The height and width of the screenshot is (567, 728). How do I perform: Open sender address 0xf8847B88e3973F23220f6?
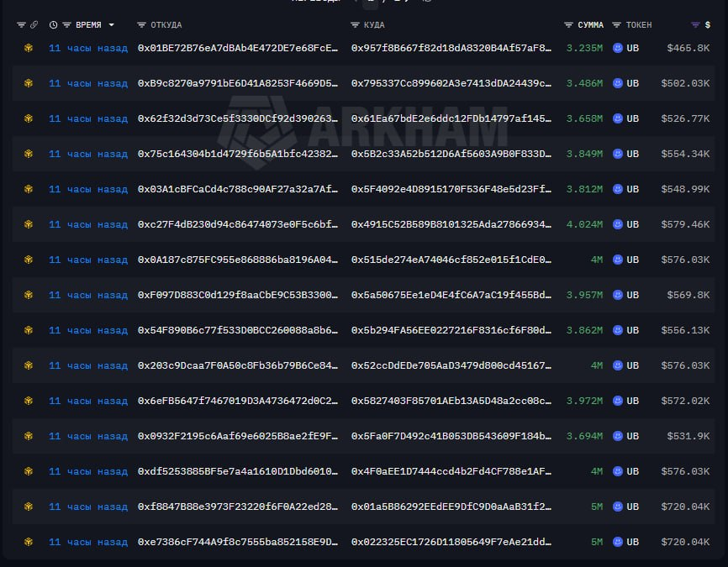[x=238, y=507]
